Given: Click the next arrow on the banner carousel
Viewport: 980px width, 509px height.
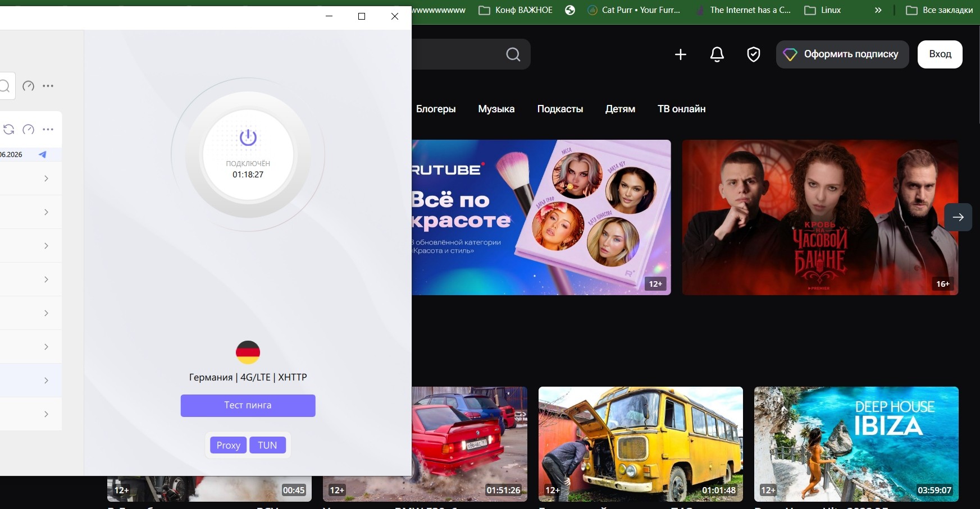Looking at the screenshot, I should pyautogui.click(x=958, y=217).
